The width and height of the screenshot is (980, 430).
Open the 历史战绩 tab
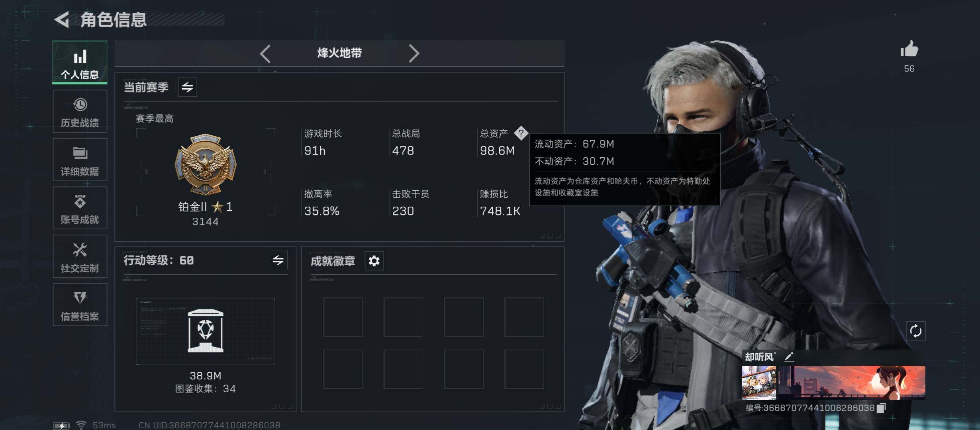click(x=80, y=111)
